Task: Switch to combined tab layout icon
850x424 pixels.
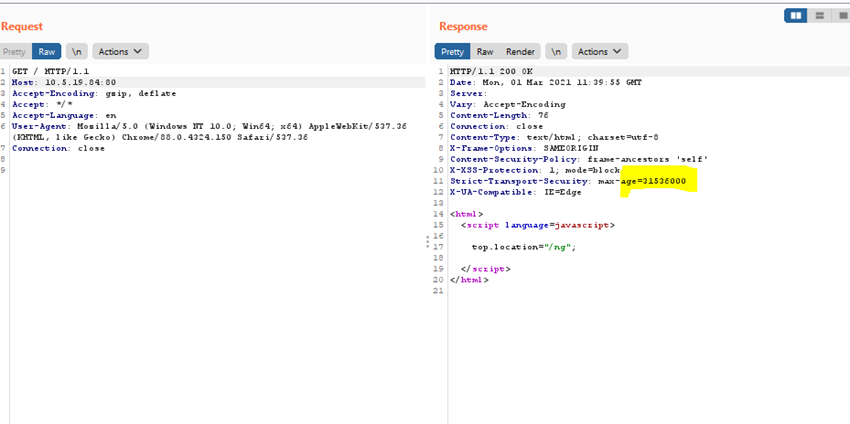Action: 841,16
